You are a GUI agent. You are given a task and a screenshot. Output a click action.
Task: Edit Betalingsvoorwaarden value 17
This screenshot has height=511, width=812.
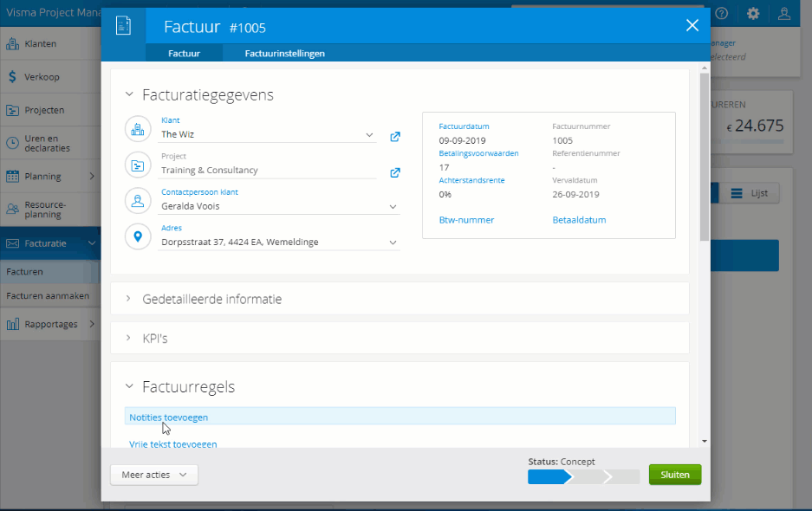coord(444,168)
